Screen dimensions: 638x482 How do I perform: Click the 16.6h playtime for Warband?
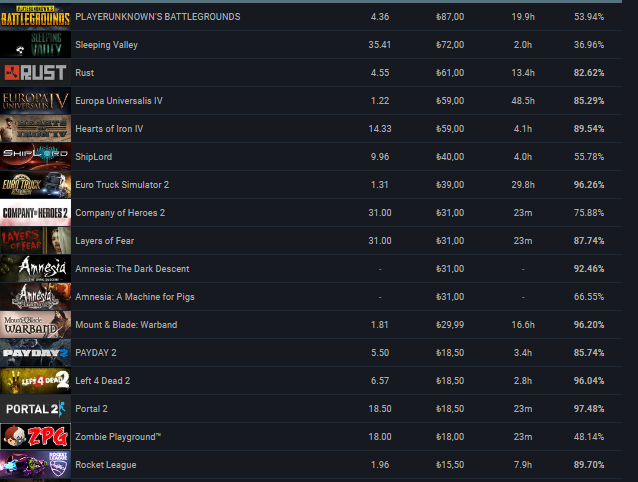pyautogui.click(x=523, y=325)
